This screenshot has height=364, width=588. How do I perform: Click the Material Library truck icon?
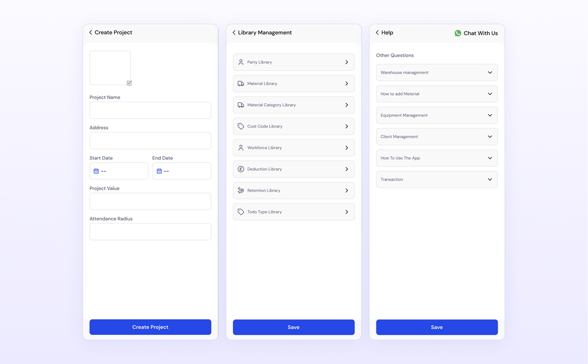click(241, 83)
